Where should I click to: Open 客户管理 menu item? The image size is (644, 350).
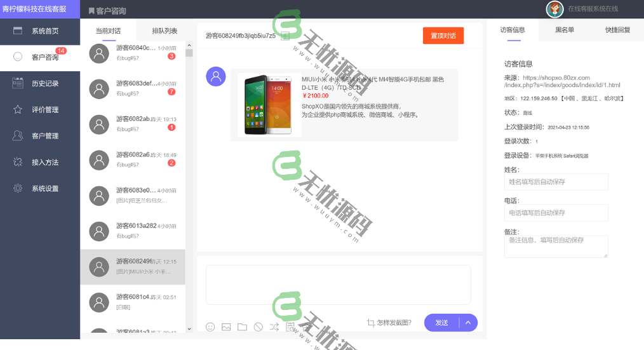click(40, 136)
